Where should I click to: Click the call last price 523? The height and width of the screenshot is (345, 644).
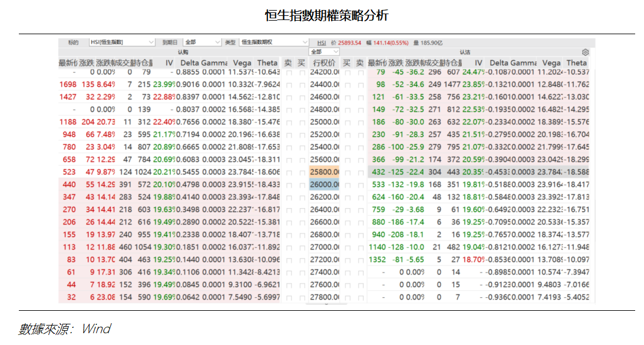tap(69, 172)
